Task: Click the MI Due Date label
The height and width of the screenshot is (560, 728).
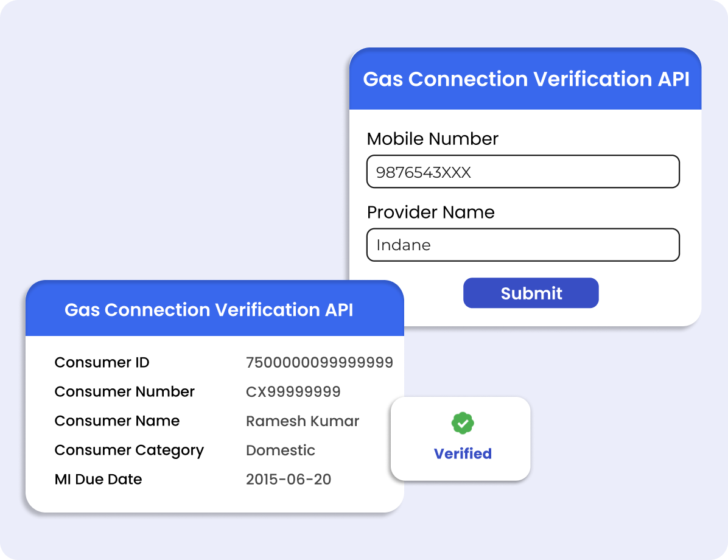Action: tap(98, 479)
